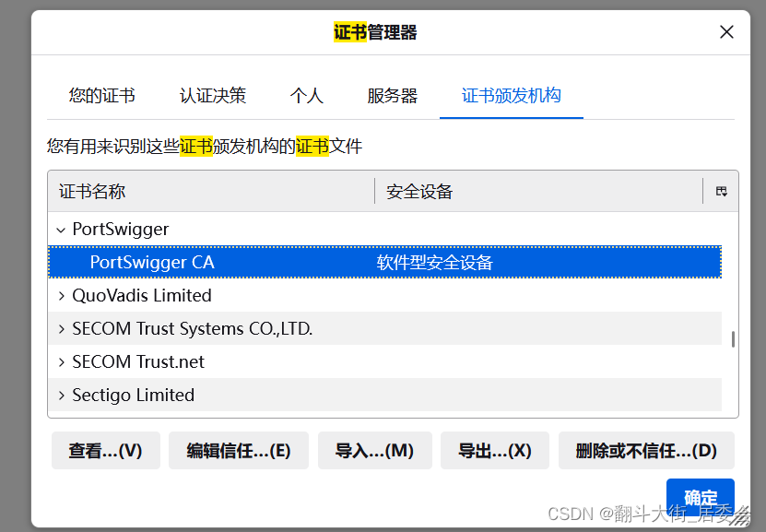This screenshot has height=532, width=766.
Task: Confirm with the 确定 button
Action: [x=700, y=497]
